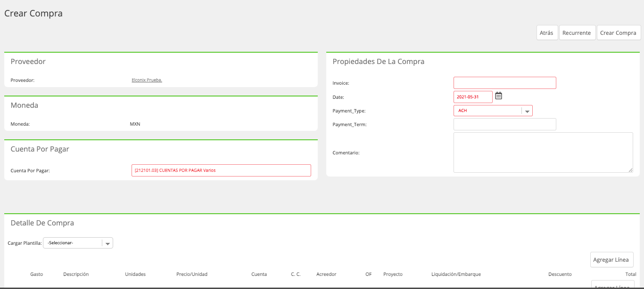The height and width of the screenshot is (289, 644).
Task: Open the Elconix Prueba. supplier link
Action: point(147,80)
